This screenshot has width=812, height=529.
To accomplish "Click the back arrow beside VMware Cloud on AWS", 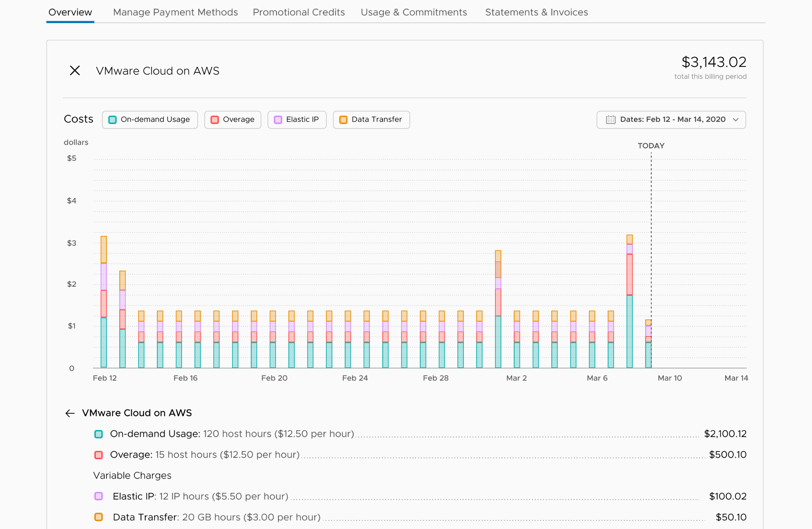I will pos(70,413).
